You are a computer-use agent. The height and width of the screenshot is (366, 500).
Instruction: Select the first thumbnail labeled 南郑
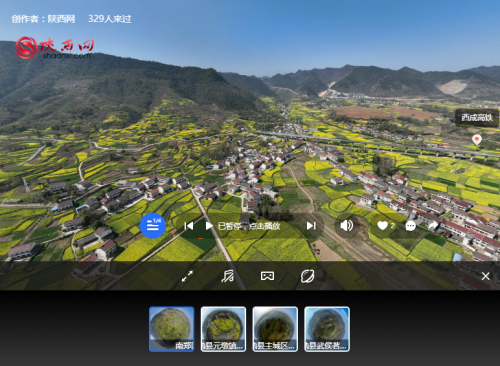pos(172,329)
